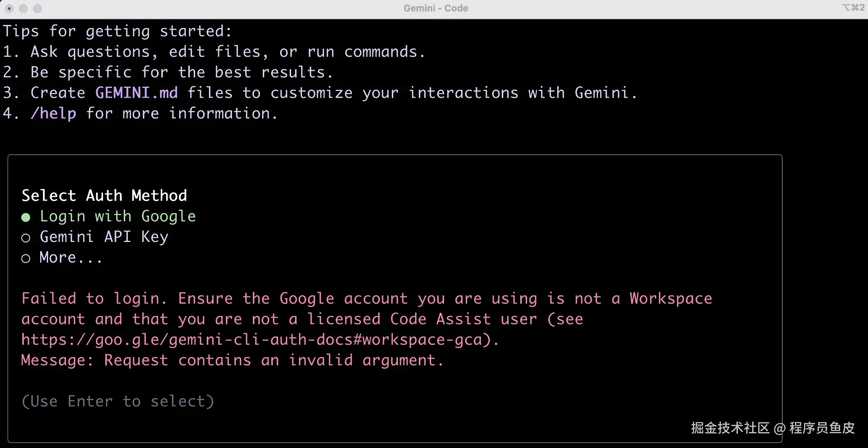868x448 pixels.
Task: Click the highlighted GEMINI.md file name
Action: coord(136,93)
